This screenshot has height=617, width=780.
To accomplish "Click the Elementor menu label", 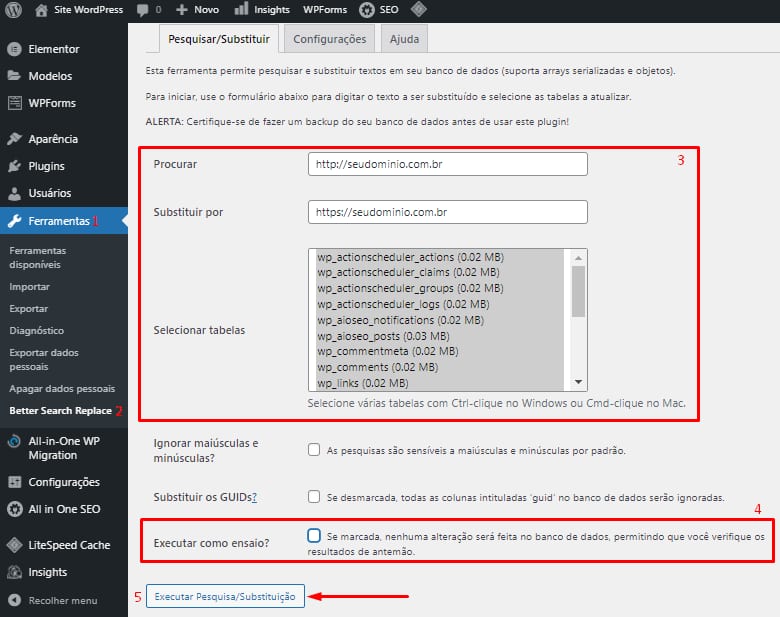I will [54, 49].
